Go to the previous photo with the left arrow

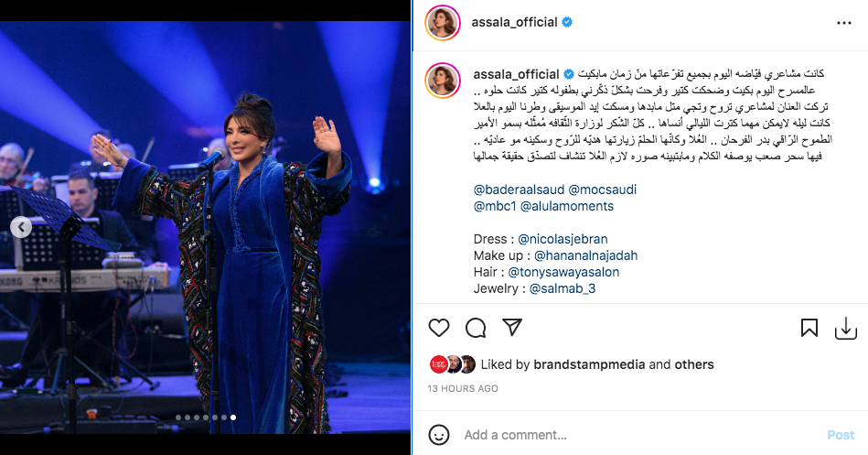(21, 227)
